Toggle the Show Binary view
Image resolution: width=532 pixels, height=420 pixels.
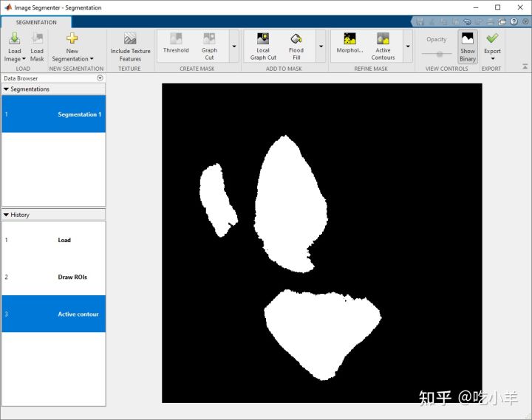[x=468, y=47]
